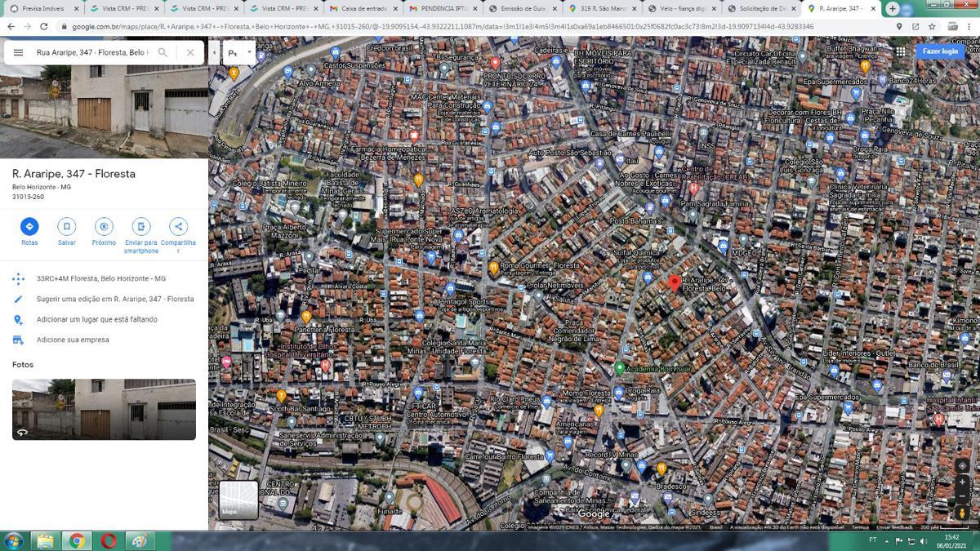980x551 pixels.
Task: Drop the Street View pegman
Action: click(x=963, y=514)
